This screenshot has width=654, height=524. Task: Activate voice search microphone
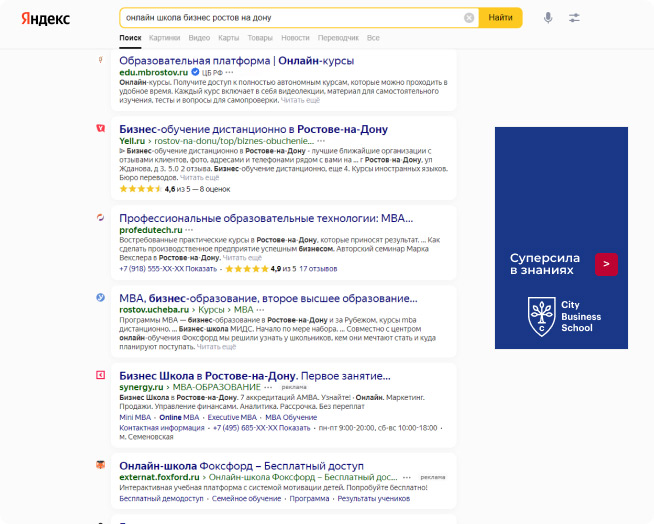548,18
